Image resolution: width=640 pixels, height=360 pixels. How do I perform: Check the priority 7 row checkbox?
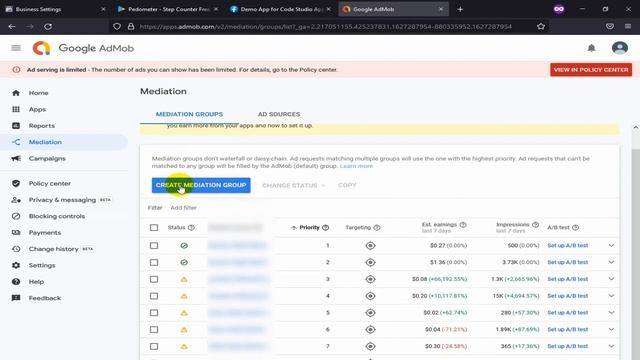point(154,347)
